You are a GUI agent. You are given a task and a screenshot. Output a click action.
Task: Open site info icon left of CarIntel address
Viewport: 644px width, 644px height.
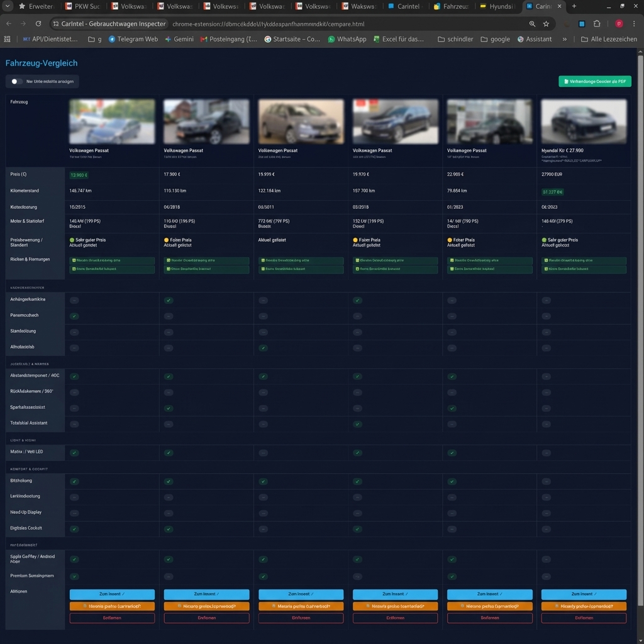(x=56, y=24)
